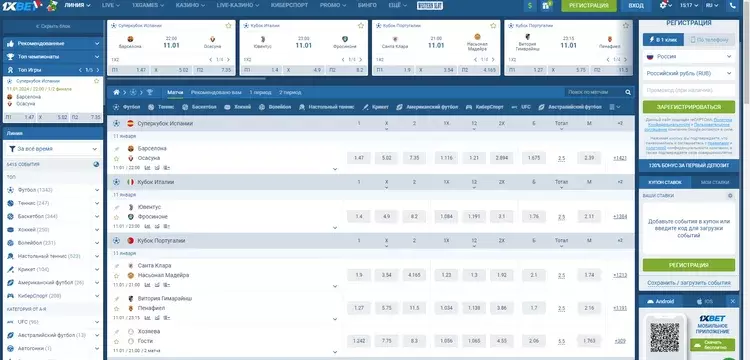Screen dimensions: 750x360
Task: Select Теннис in sports icon bar
Action: [161, 107]
